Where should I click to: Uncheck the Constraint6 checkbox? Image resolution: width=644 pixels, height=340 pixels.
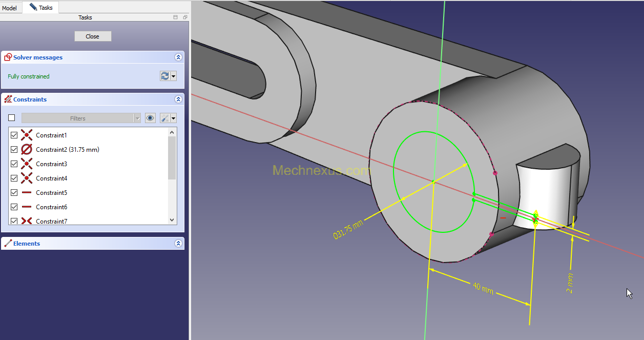coord(14,207)
